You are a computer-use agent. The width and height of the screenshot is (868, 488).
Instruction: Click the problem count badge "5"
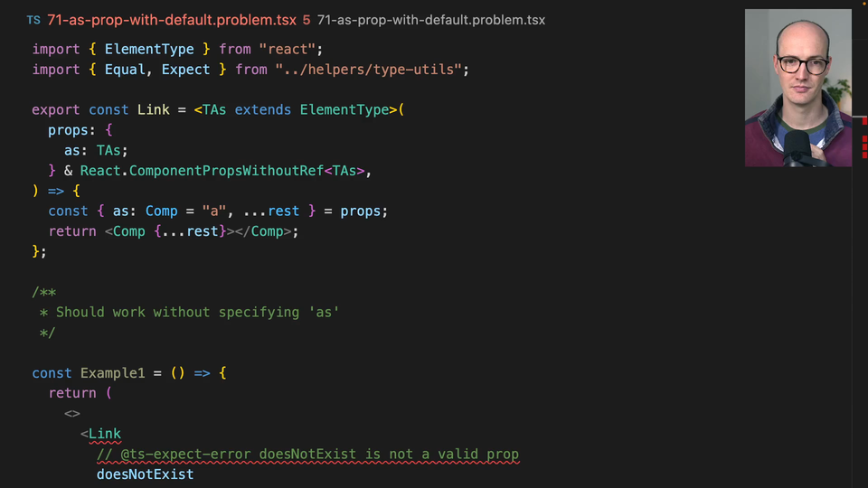[307, 20]
